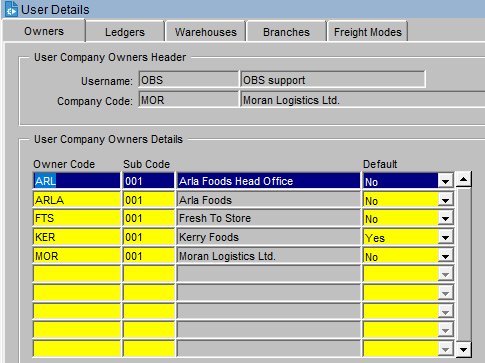The width and height of the screenshot is (485, 363).
Task: Click the User Details window icon
Action: (x=11, y=9)
